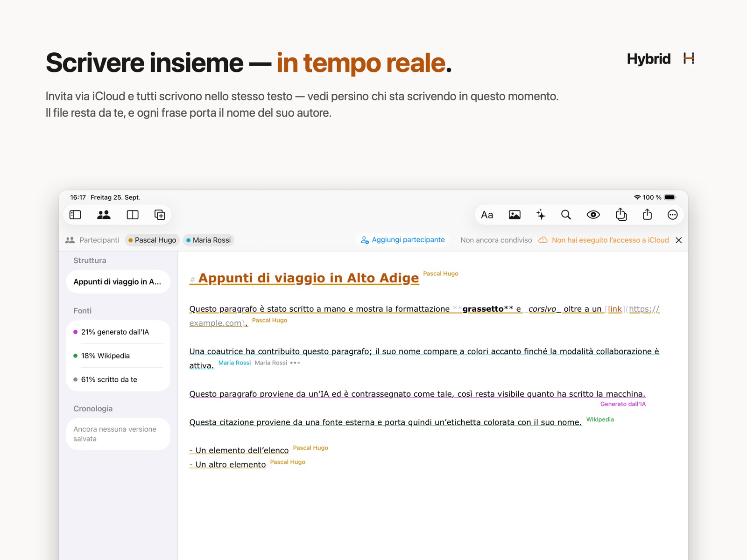
Task: Click the green Wikipedia source label
Action: tap(600, 420)
